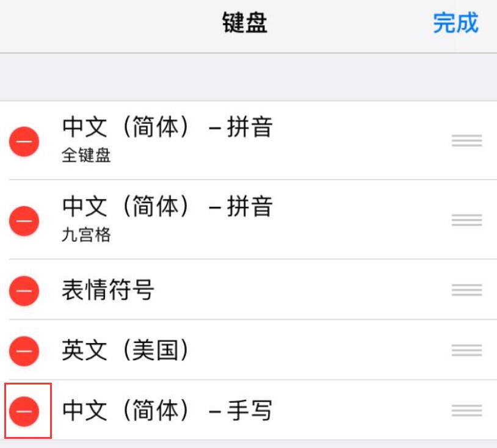The image size is (497, 448).
Task: Tap the reorder handle for 中文（简体）－拼音 九宫格
Action: pos(466,218)
